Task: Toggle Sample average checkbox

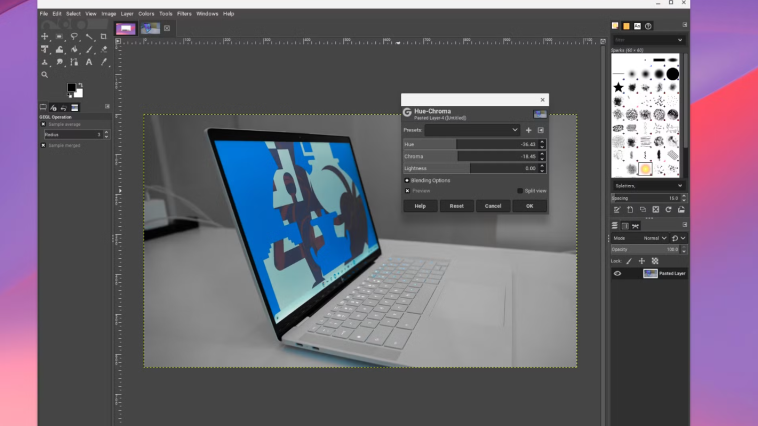Action: pyautogui.click(x=43, y=124)
